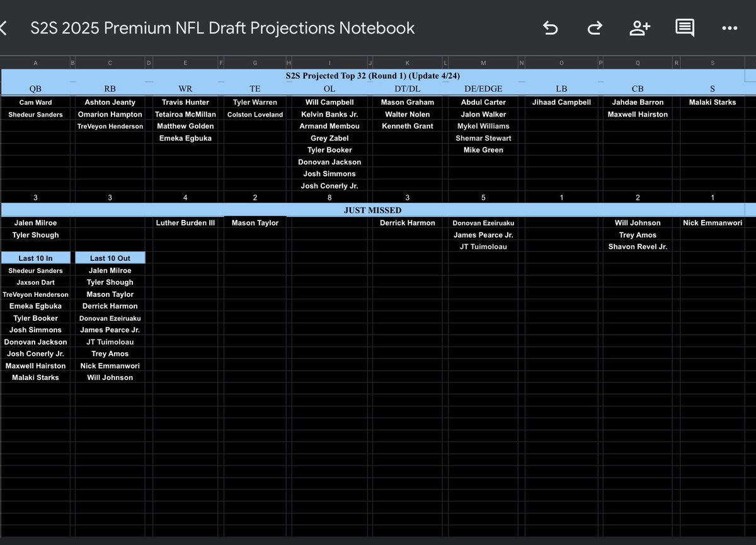This screenshot has height=545, width=756.
Task: Select the Cam Ward cell
Action: coord(35,102)
